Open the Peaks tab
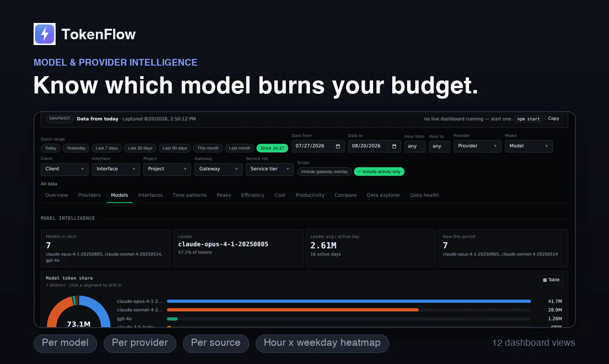Image resolution: width=609 pixels, height=364 pixels. pos(223,195)
